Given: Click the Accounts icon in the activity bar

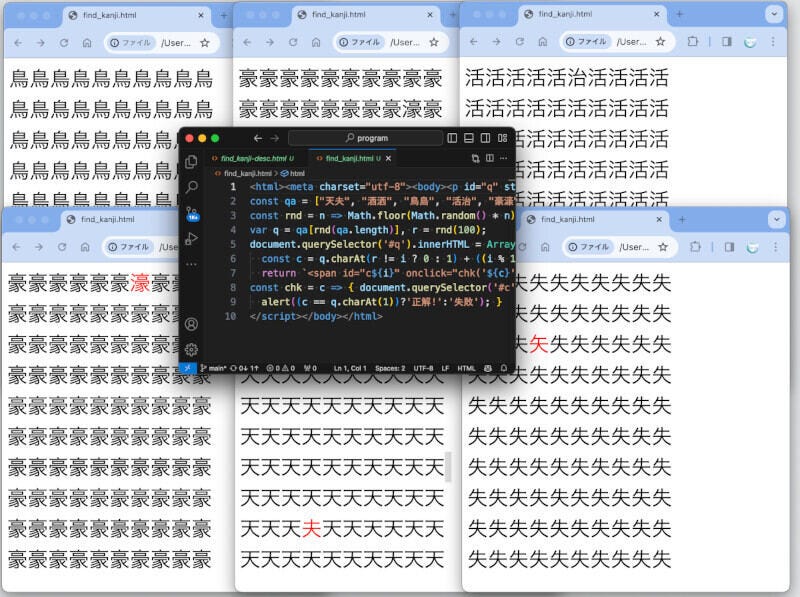Looking at the screenshot, I should [191, 324].
